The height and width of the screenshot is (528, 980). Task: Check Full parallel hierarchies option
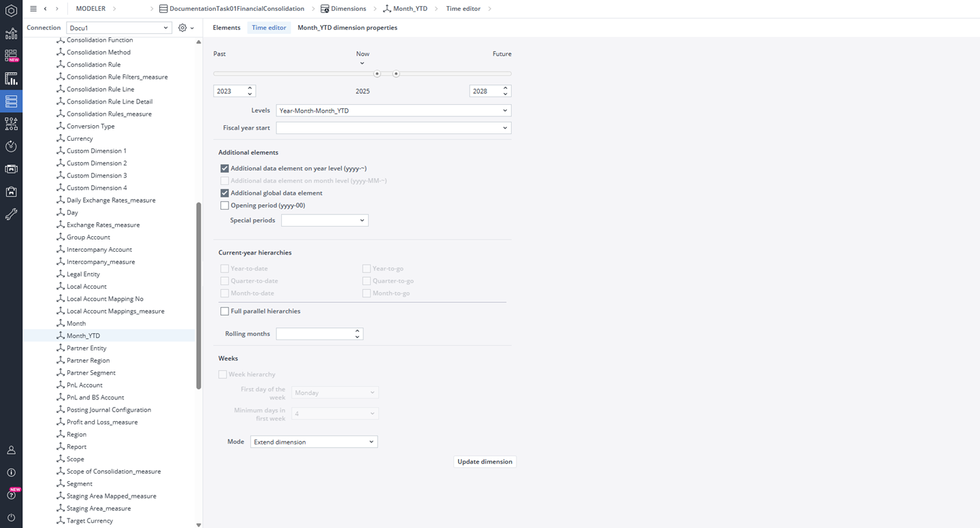coord(225,311)
